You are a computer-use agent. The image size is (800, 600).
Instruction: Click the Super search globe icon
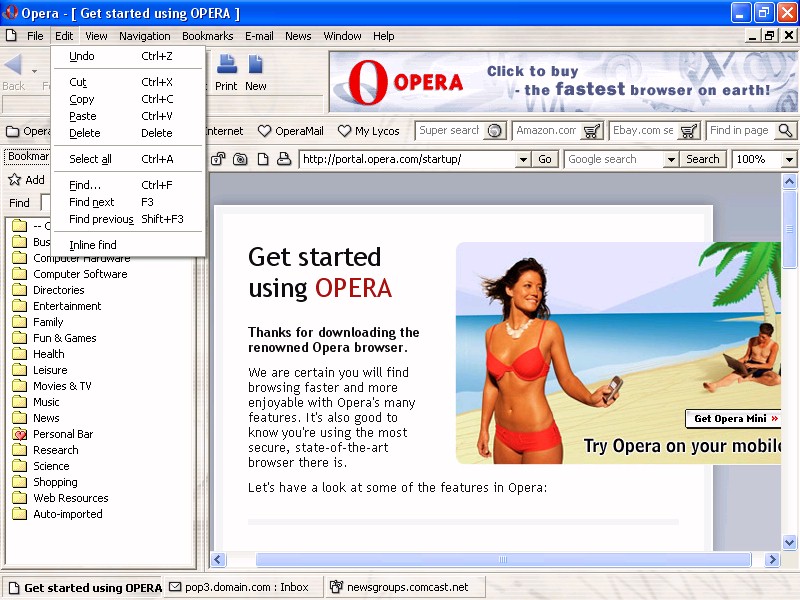coord(494,131)
